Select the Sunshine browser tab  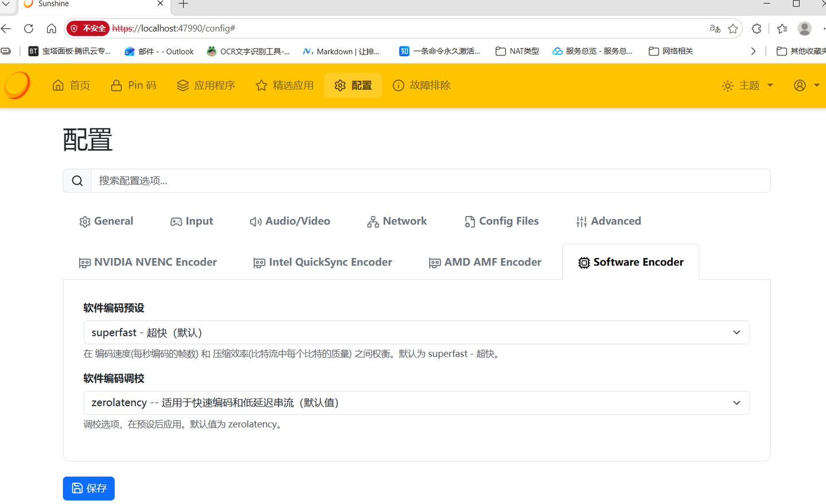[x=95, y=5]
